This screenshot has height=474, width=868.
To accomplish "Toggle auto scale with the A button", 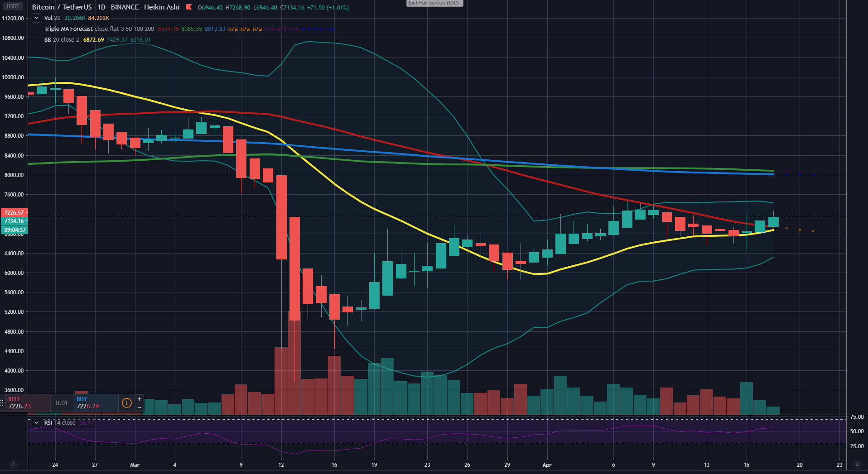I will (x=857, y=465).
